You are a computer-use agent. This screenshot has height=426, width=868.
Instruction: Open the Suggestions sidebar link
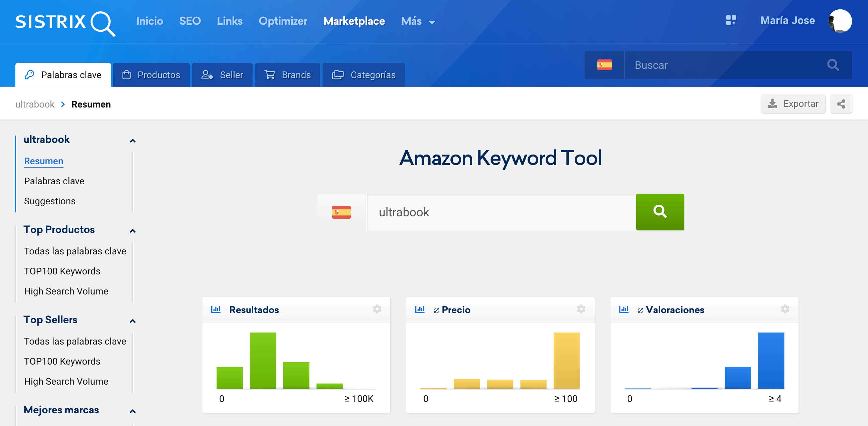point(49,201)
